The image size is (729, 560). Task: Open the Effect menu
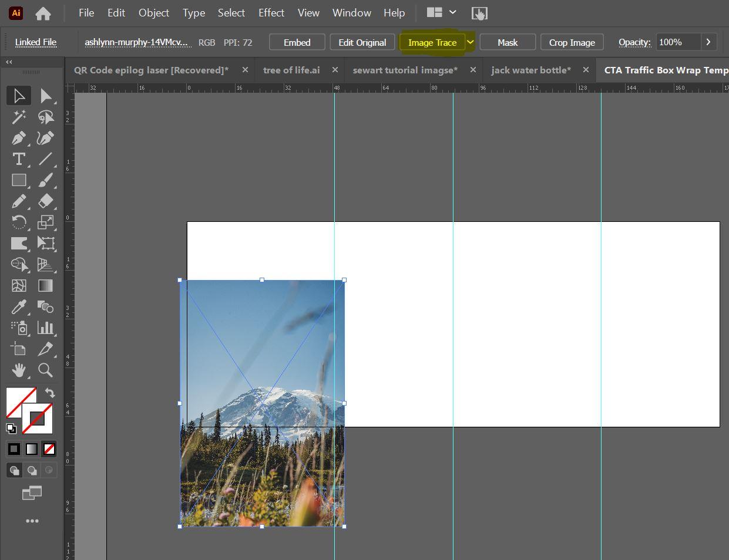[x=271, y=12]
